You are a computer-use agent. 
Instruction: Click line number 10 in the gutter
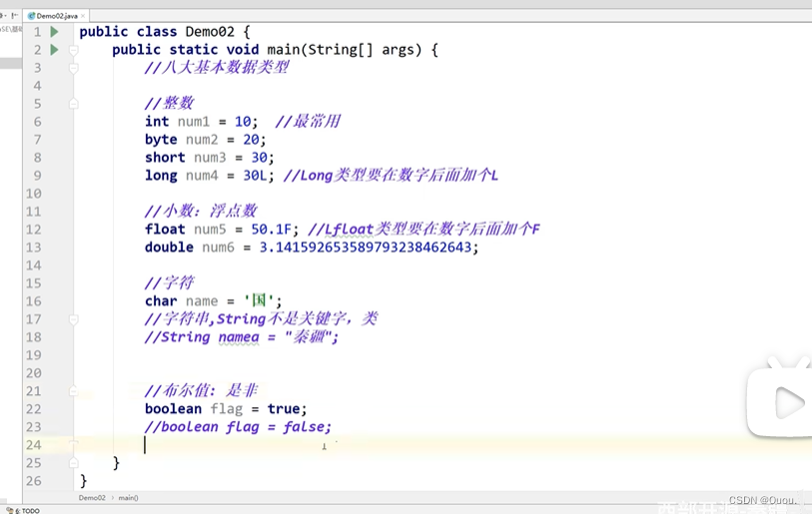(x=34, y=194)
